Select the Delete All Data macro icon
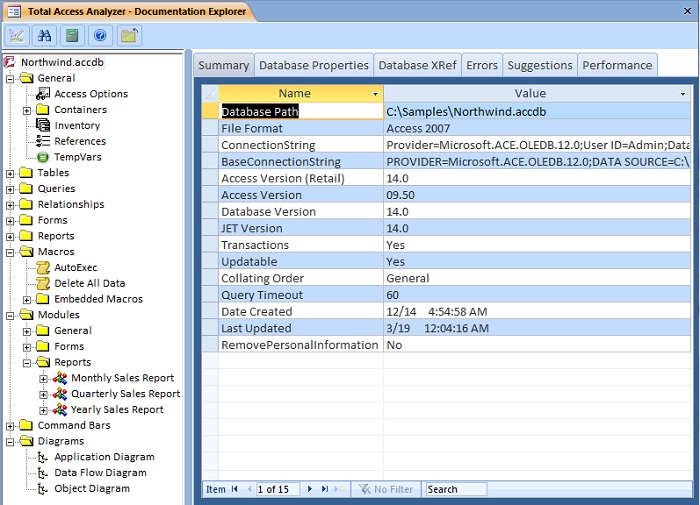 click(x=43, y=283)
